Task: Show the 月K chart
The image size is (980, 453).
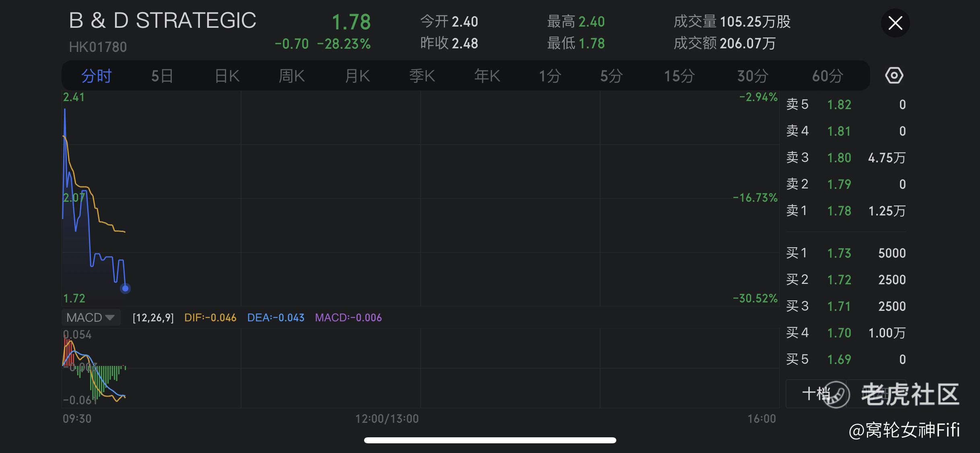Action: (x=357, y=76)
